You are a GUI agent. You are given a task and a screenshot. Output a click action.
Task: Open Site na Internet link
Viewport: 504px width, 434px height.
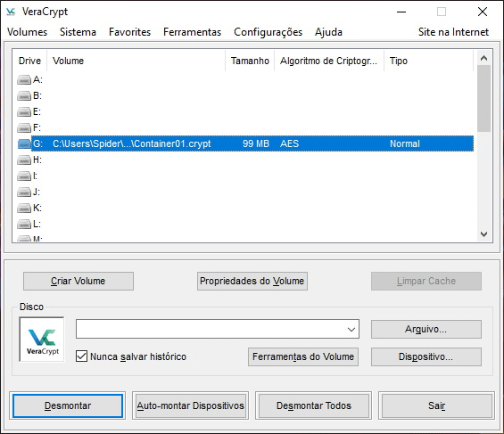pyautogui.click(x=453, y=32)
